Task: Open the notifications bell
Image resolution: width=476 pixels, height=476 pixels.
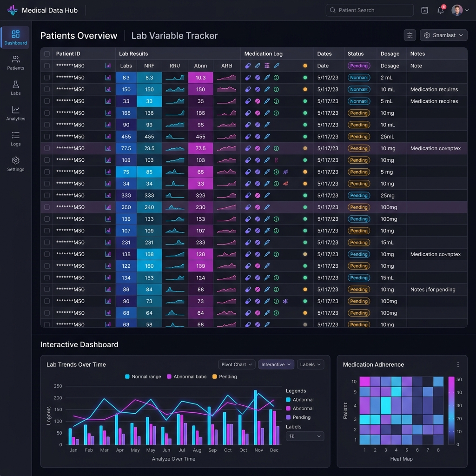Action: (441, 10)
